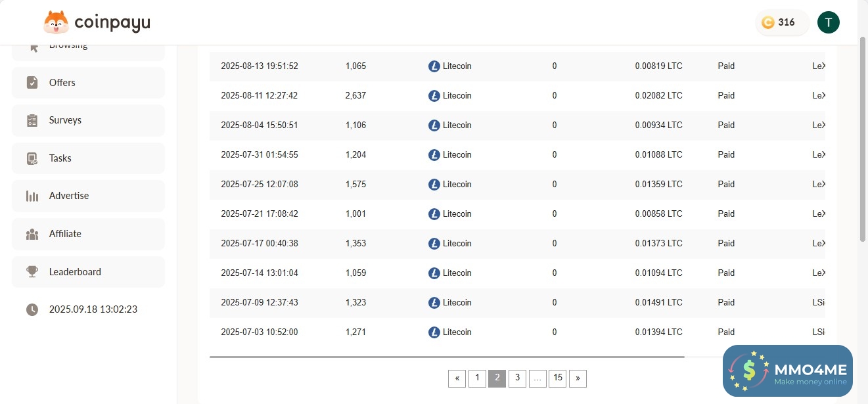Click the Leaderboard trophy icon
The image size is (868, 404).
32,272
